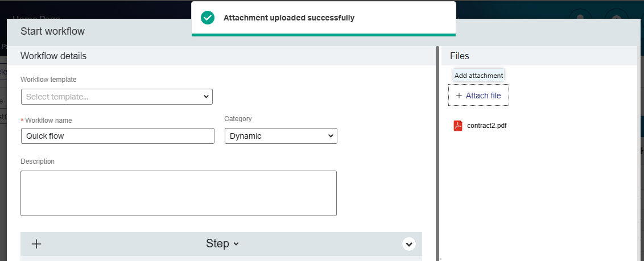The image size is (644, 261).
Task: Click the green success checkmark icon
Action: click(208, 18)
